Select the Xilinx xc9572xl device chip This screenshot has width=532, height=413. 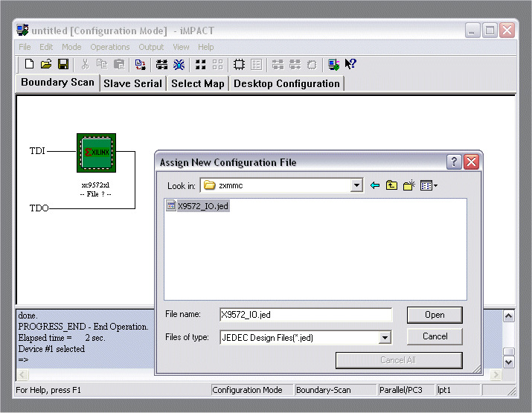pos(97,153)
